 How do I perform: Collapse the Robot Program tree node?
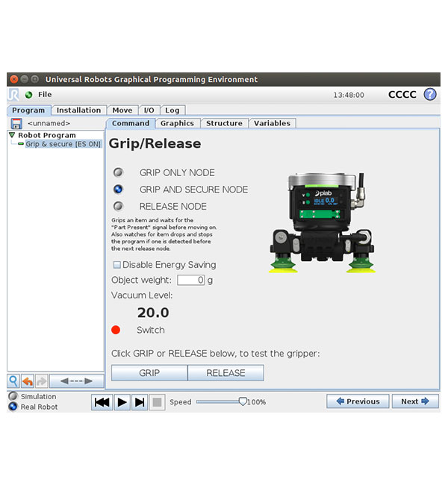coord(12,135)
